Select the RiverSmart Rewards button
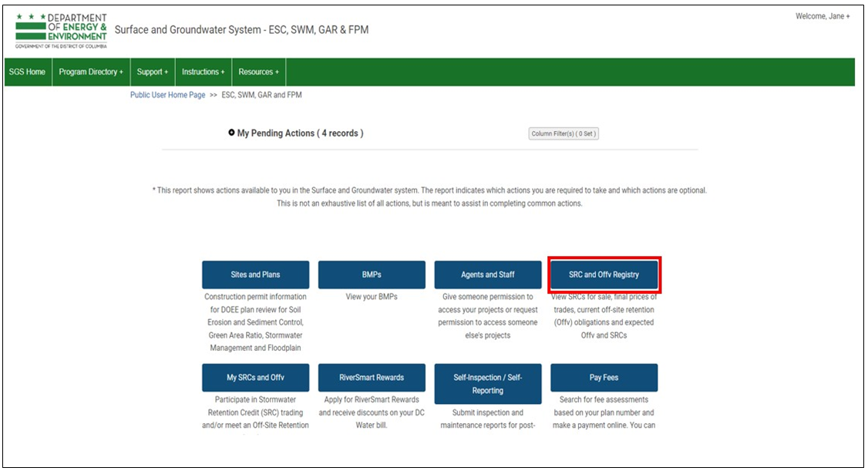 click(372, 378)
